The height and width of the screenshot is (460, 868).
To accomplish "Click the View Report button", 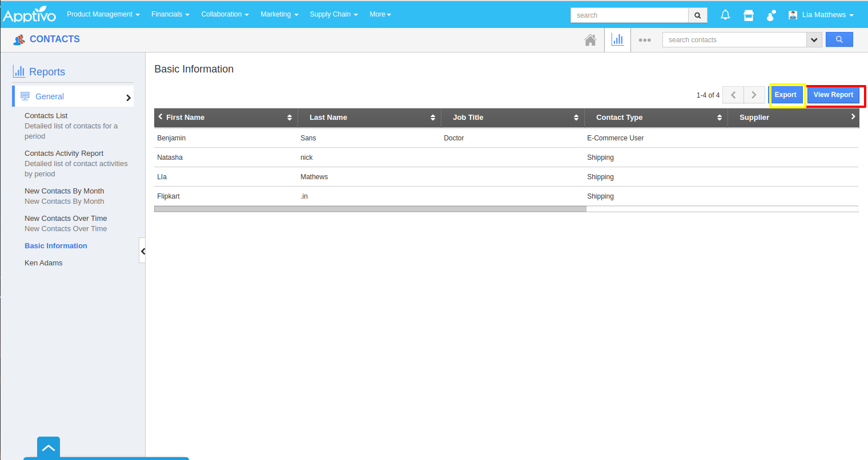I will 833,95.
